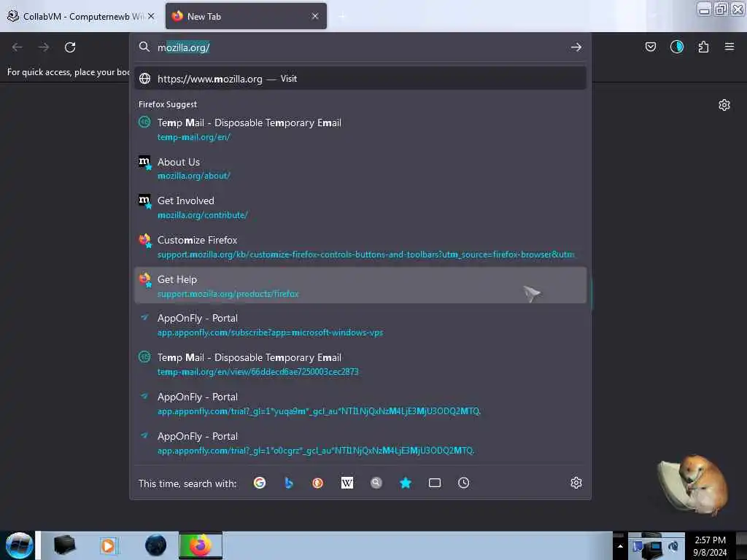Screen dimensions: 747x560
Task: Click the Firefox taskbar button
Action: pos(201,545)
